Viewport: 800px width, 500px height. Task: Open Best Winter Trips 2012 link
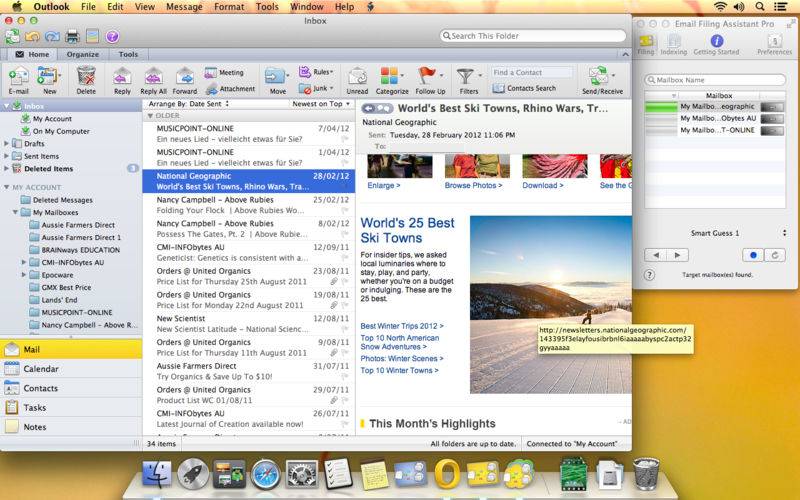[402, 326]
